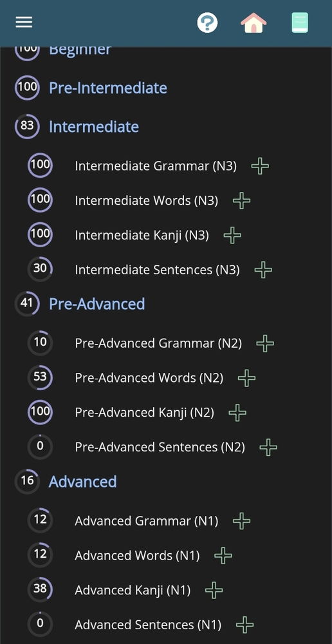Collapse the Advanced section heading
The image size is (332, 644).
82,481
